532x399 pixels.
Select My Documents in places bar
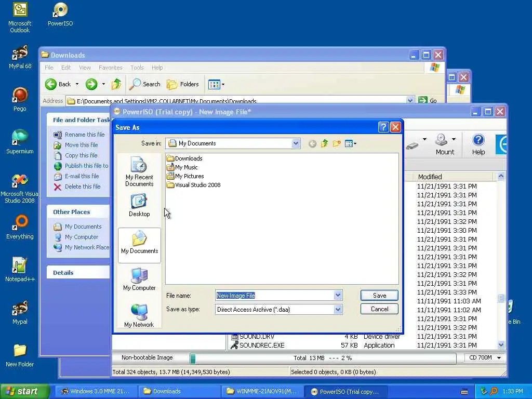tap(139, 245)
